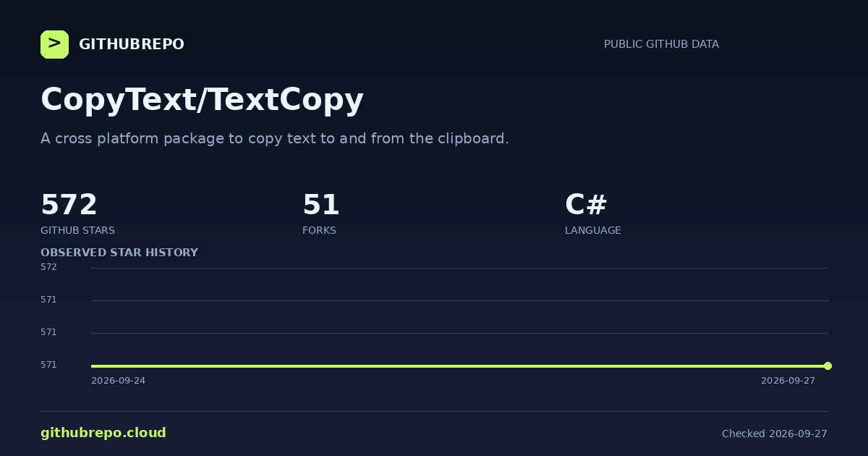Viewport: 868px width, 456px height.
Task: Click the GITHUBREPO brand name
Action: (132, 44)
